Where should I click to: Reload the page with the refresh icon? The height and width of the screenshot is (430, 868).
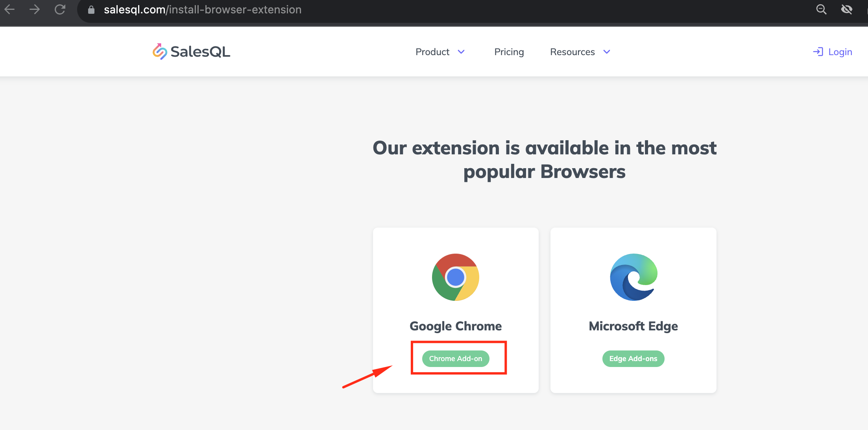pyautogui.click(x=60, y=9)
